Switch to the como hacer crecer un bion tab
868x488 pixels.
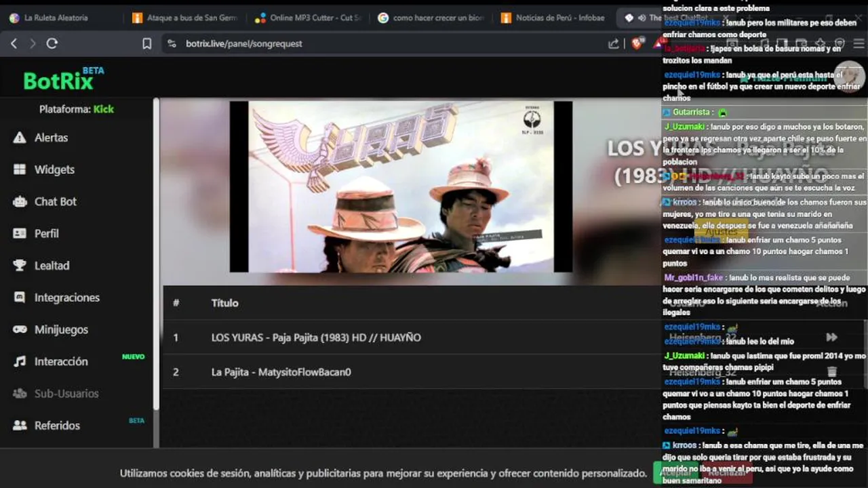tap(430, 18)
